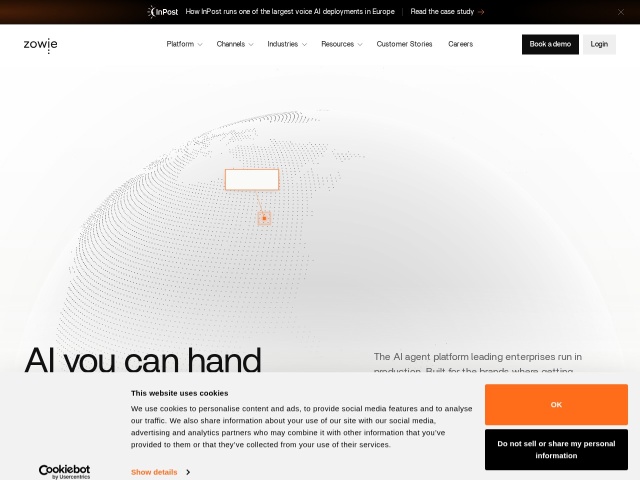Open the Resources dropdown

tap(342, 44)
